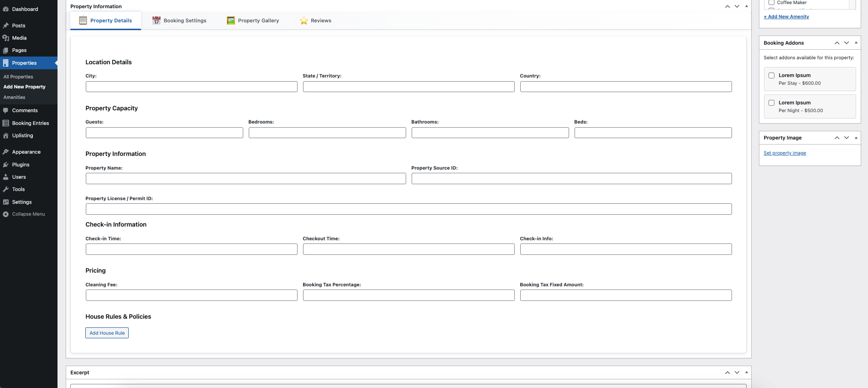
Task: Click the Reviews star icon
Action: [304, 21]
